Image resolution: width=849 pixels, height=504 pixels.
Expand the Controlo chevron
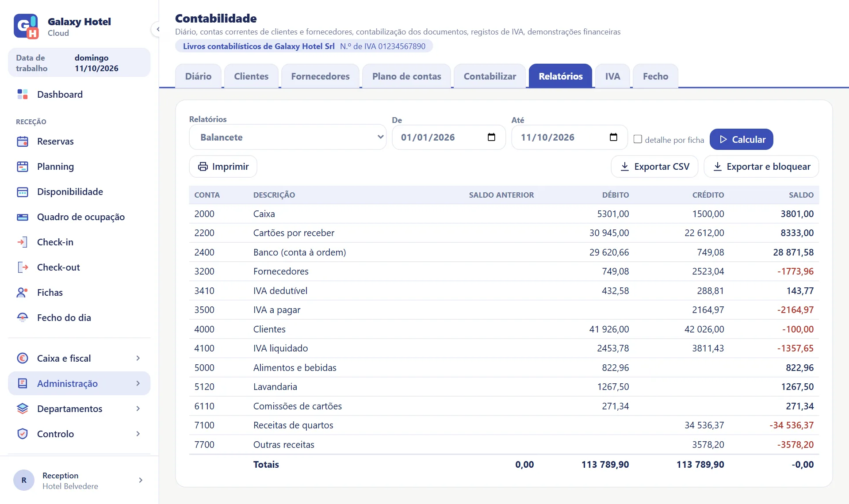coord(138,434)
